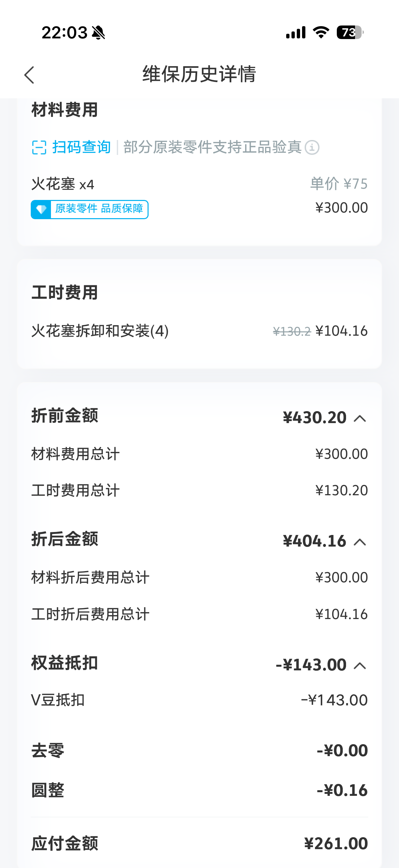Tap the silent mode bell icon
Screen dimensions: 399x868
point(98,33)
